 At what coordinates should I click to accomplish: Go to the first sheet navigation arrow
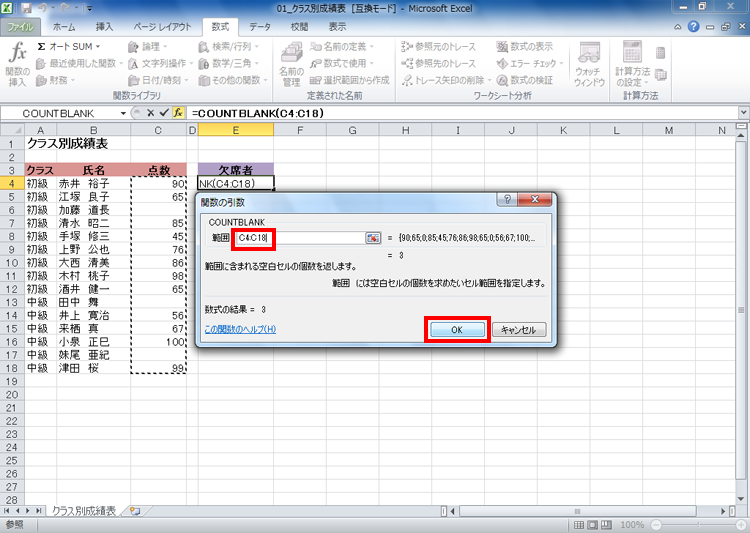(7, 511)
